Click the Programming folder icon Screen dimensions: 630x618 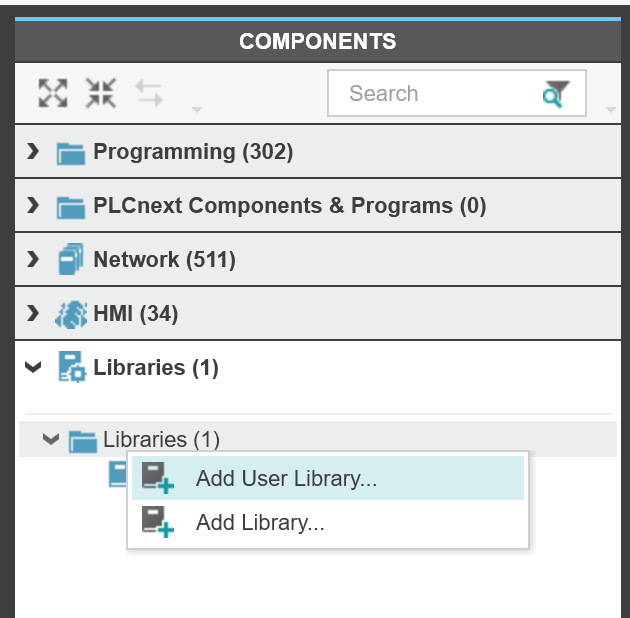(71, 153)
